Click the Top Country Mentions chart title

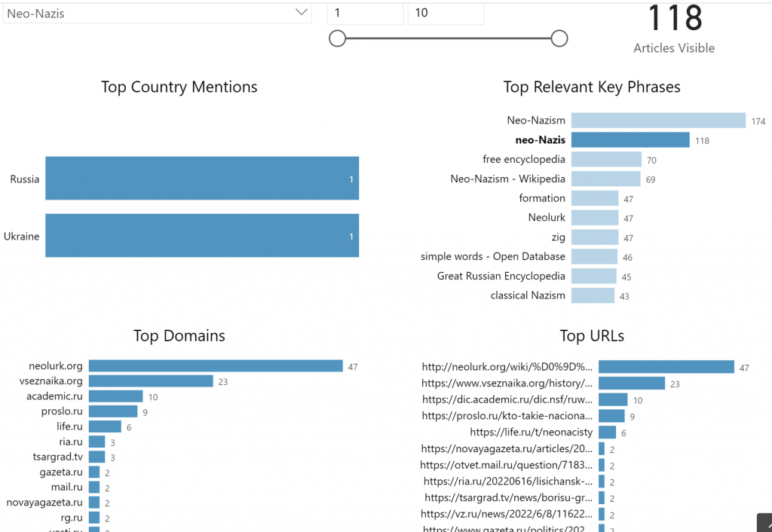pyautogui.click(x=179, y=87)
